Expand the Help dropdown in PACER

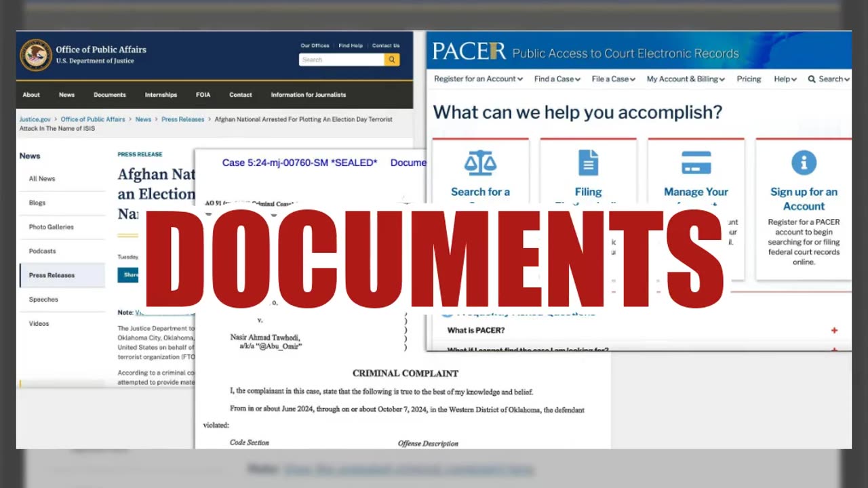pyautogui.click(x=785, y=79)
